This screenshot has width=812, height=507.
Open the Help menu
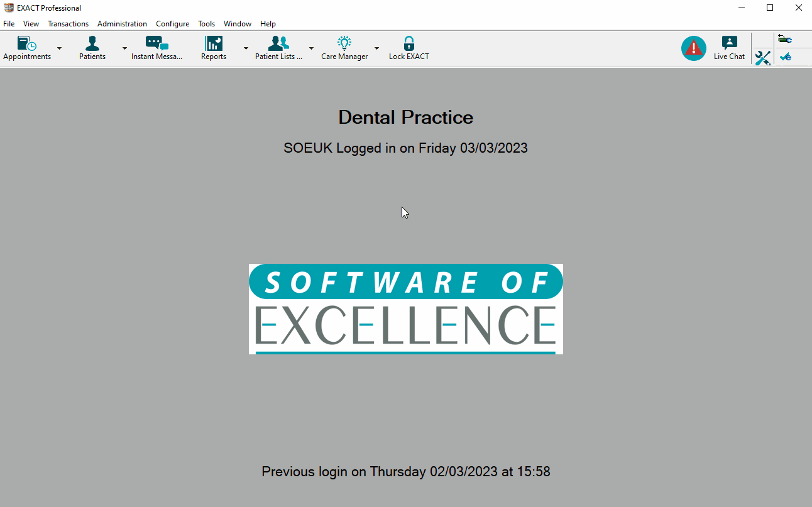click(268, 24)
